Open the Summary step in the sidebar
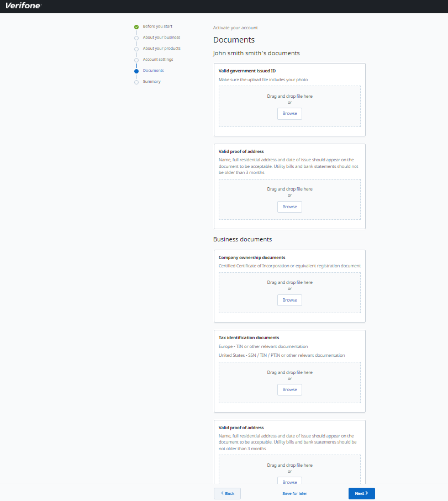The image size is (448, 501). tap(151, 81)
